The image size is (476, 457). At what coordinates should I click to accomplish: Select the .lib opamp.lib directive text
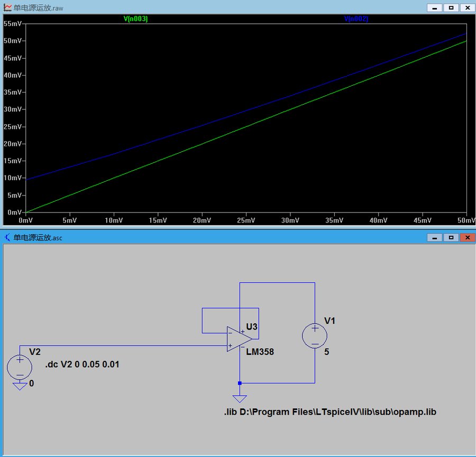click(330, 412)
